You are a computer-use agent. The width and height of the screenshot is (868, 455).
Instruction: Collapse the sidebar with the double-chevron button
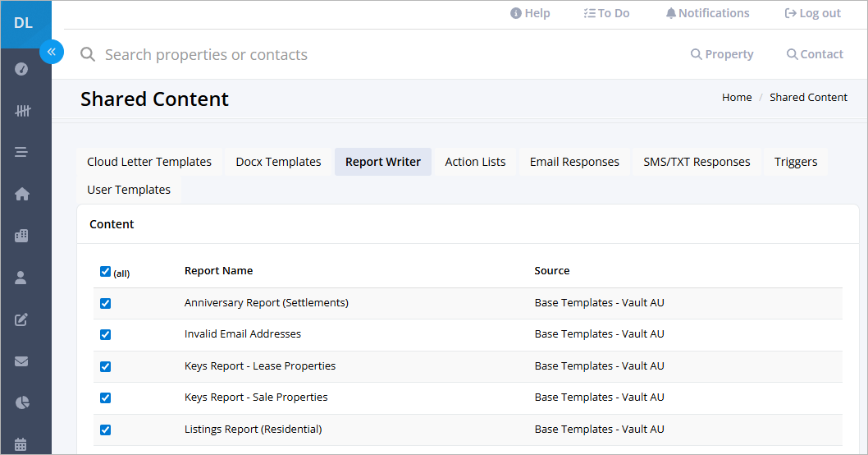[52, 52]
